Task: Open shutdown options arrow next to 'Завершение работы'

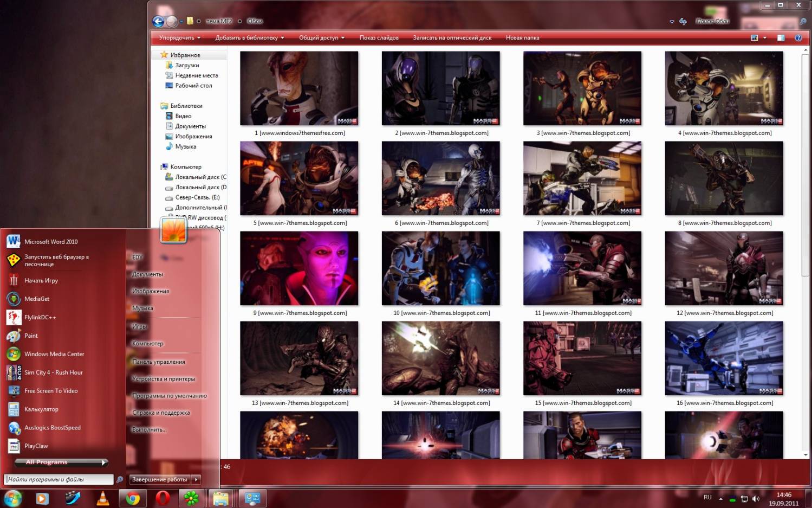Action: [196, 479]
